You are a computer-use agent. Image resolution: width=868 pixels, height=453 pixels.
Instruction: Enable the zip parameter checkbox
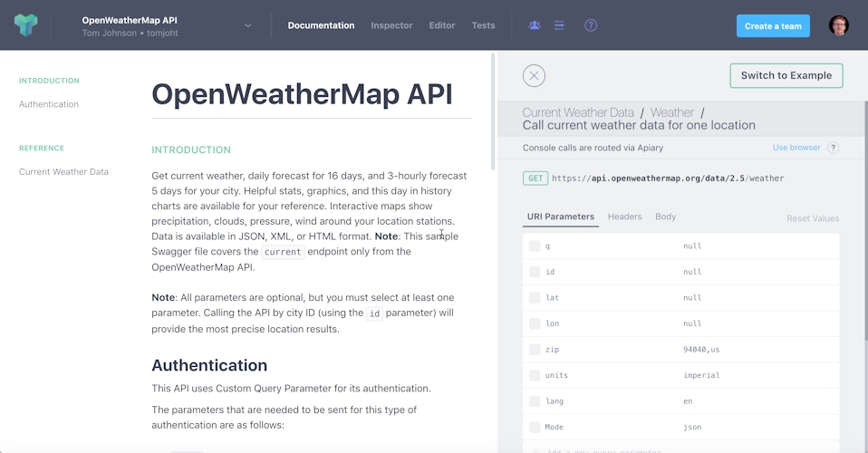tap(535, 350)
